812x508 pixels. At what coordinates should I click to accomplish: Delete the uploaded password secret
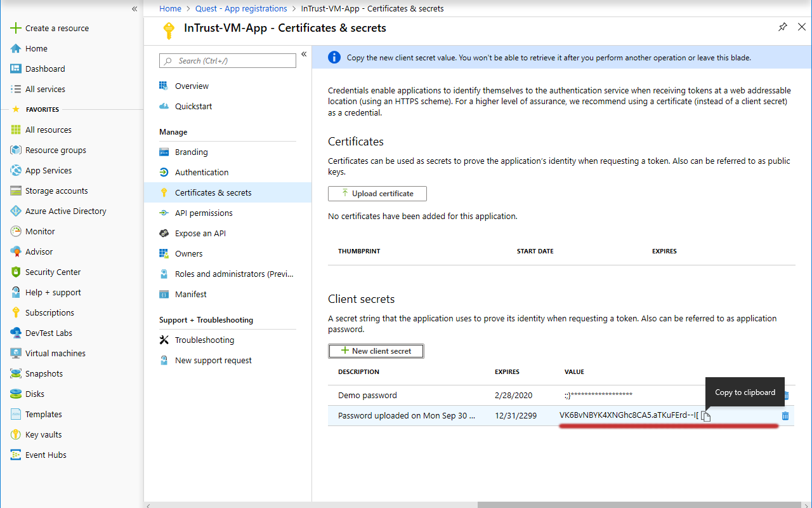[785, 416]
